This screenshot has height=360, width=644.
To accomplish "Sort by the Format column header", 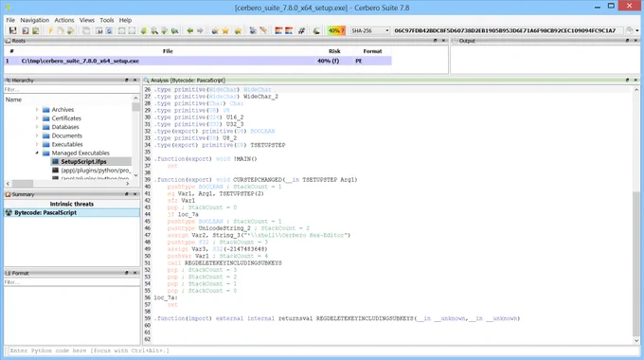I will tap(372, 51).
